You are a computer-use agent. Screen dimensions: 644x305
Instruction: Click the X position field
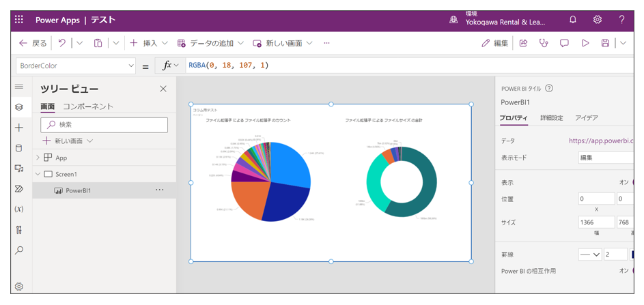click(596, 199)
